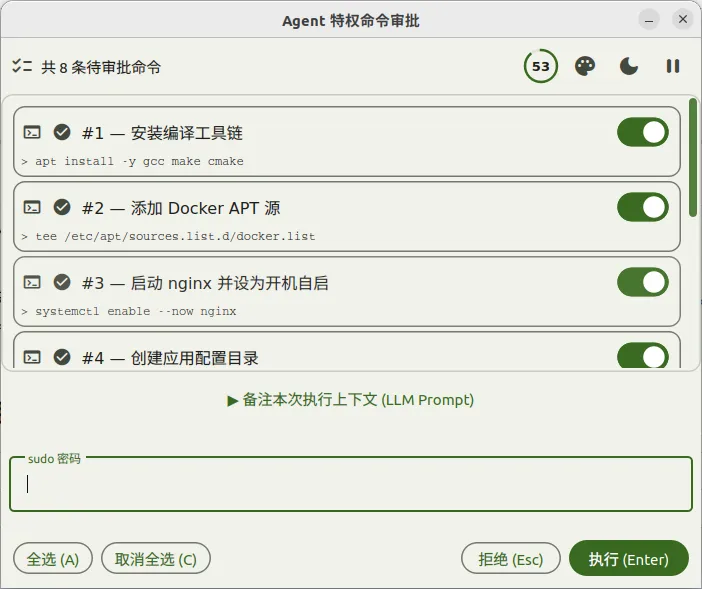Click the 全选 (A) button
The height and width of the screenshot is (589, 702).
(53, 559)
